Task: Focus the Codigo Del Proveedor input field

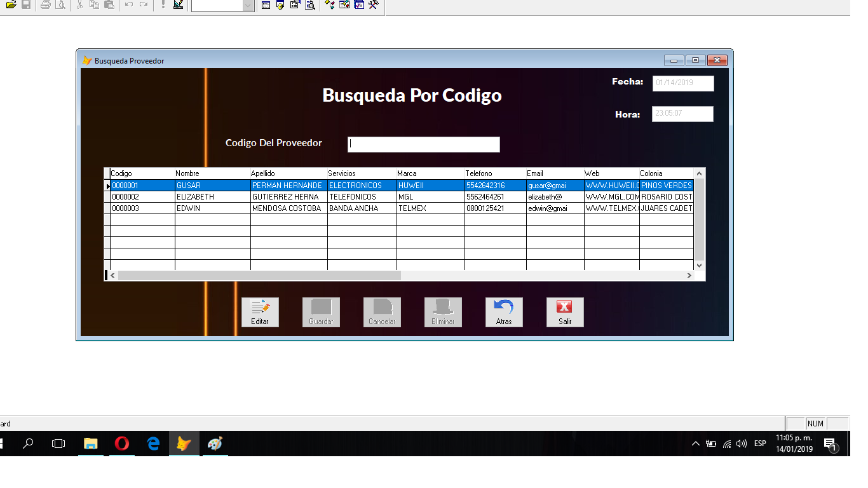Action: coord(424,144)
